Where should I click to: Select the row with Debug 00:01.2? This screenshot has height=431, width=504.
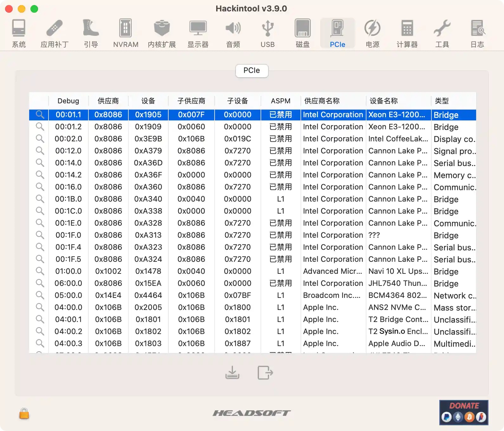[x=253, y=126]
